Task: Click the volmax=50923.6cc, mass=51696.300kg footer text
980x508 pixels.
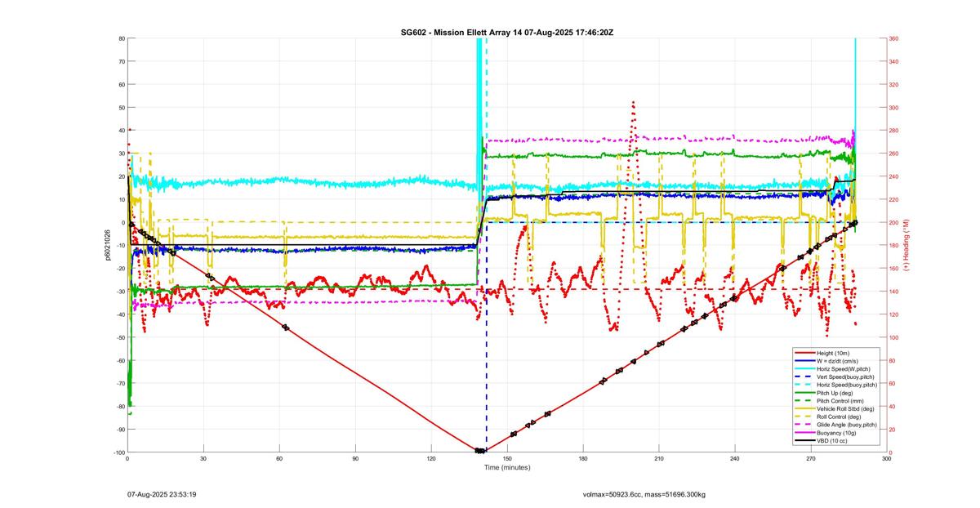Action: click(x=644, y=494)
